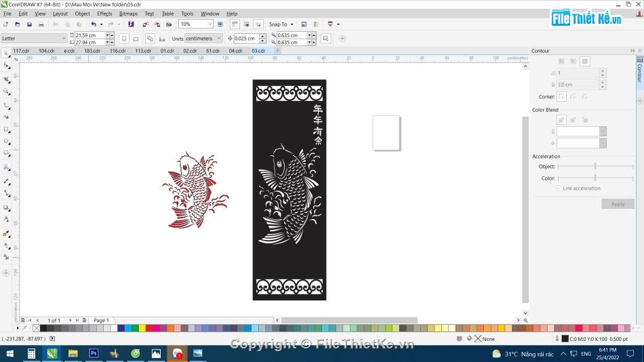Open the zoom level 10% dropdown
The height and width of the screenshot is (362, 644).
pos(210,24)
